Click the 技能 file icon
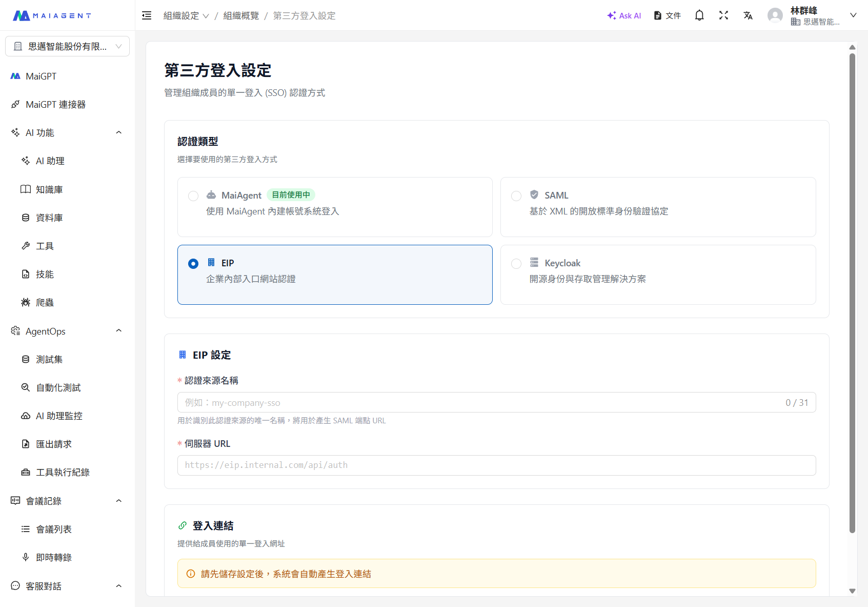Screen dimensions: 868x607 tap(26, 274)
